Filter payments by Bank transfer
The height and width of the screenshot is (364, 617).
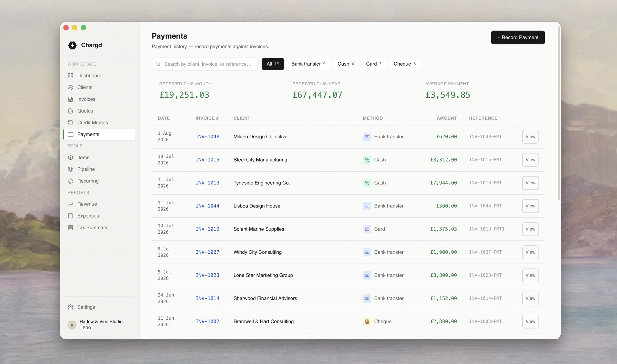[308, 64]
